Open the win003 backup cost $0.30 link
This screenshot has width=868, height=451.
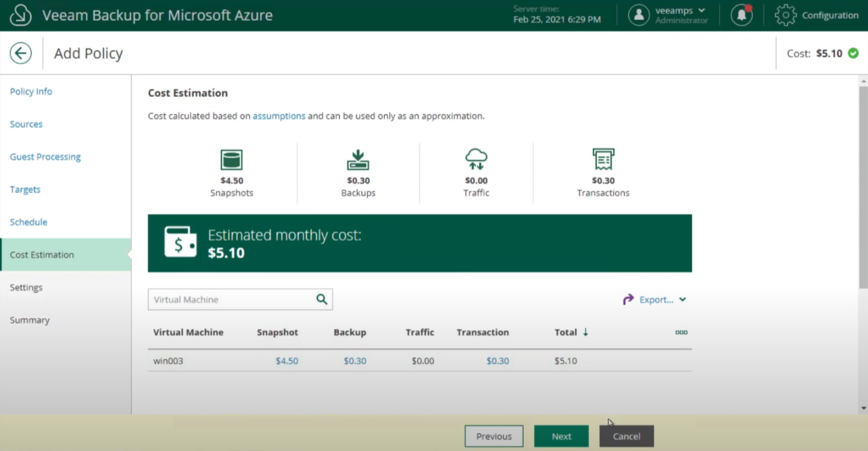pos(355,361)
